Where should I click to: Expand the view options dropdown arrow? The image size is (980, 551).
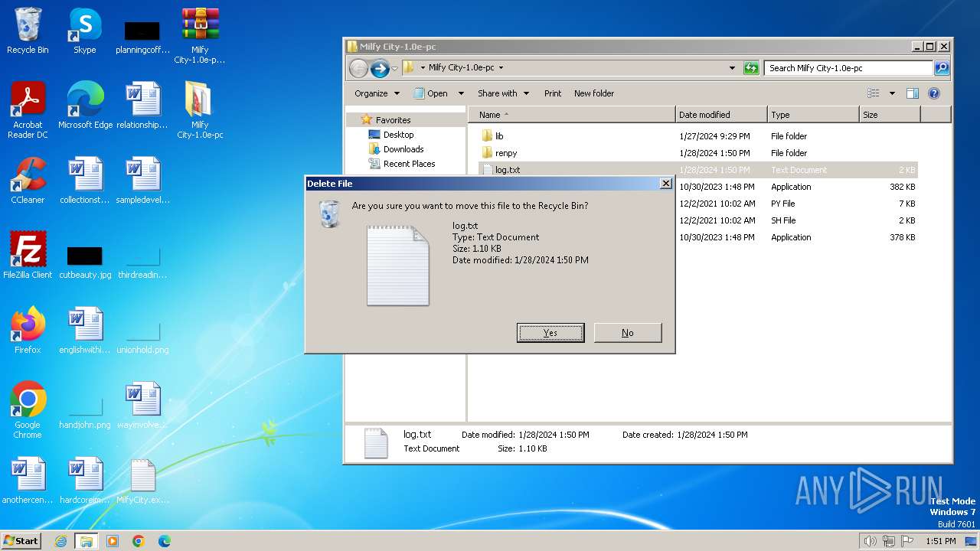pos(892,93)
